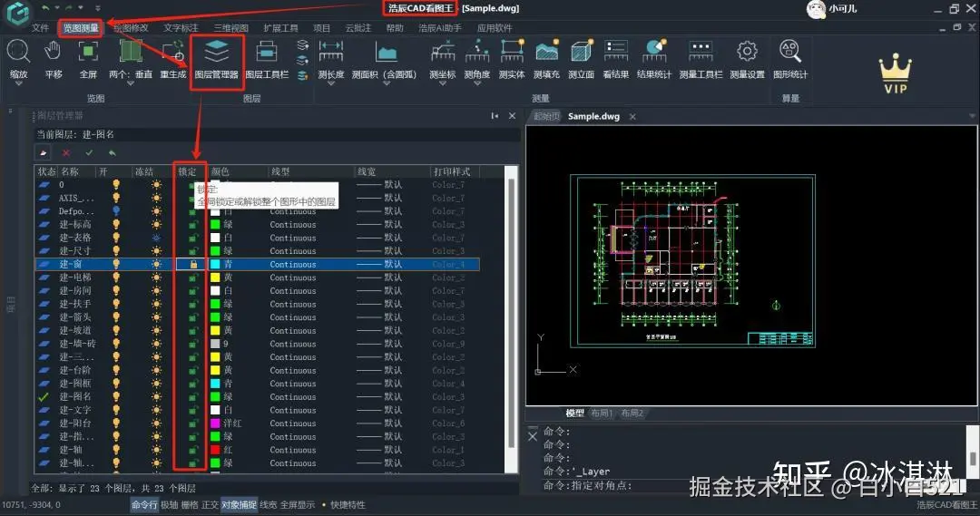Sort layers by the 名称 column header
The width and height of the screenshot is (980, 516).
pos(69,171)
